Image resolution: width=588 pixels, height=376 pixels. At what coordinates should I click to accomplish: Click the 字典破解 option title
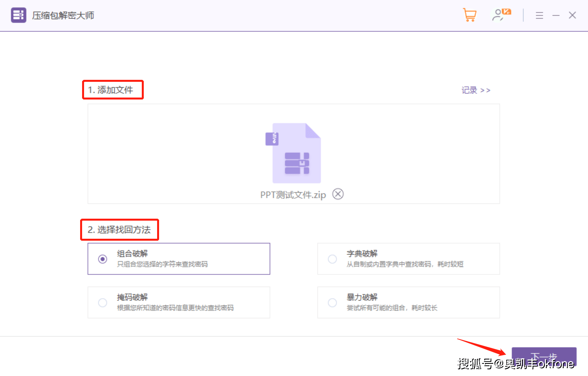tap(362, 253)
